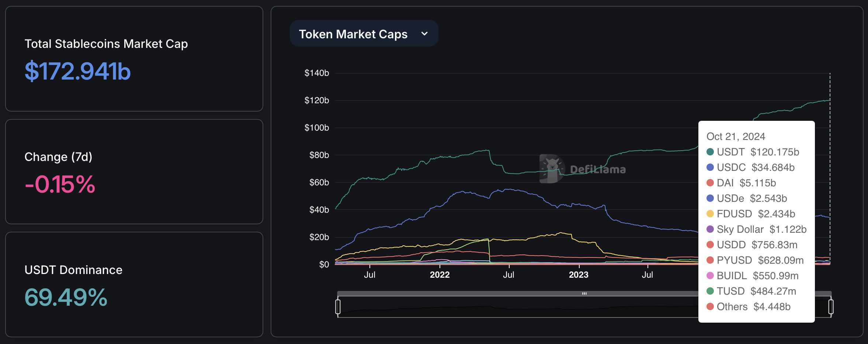Click the left handle of the range slider
The width and height of the screenshot is (868, 344).
338,307
